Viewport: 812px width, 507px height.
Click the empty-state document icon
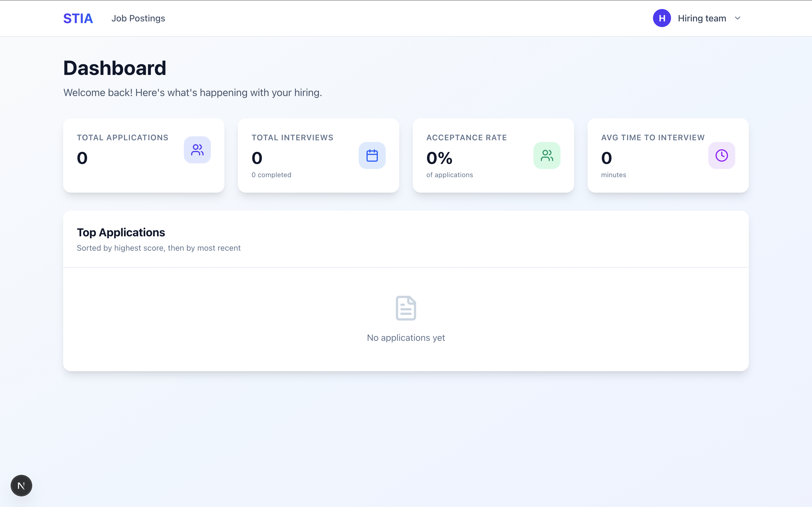tap(406, 308)
